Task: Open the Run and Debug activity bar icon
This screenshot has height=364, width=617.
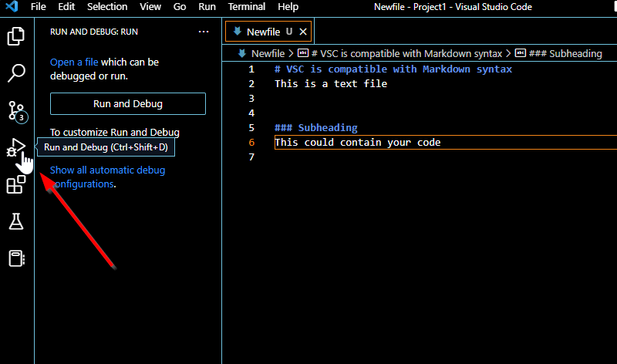Action: tap(16, 147)
